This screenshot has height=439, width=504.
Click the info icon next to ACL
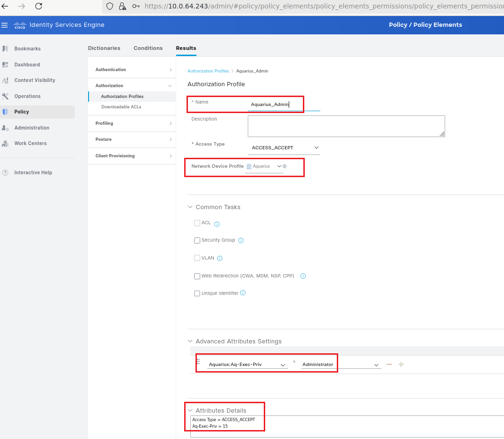217,224
